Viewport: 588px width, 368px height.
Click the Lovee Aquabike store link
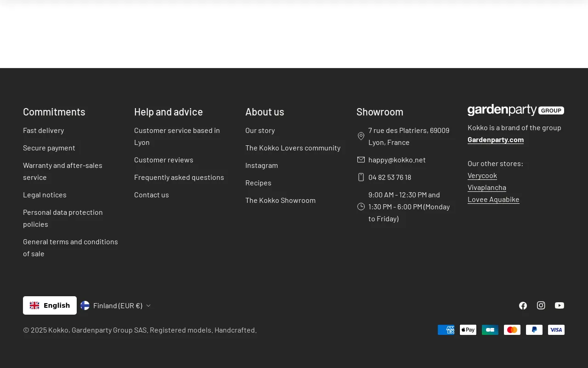(493, 199)
